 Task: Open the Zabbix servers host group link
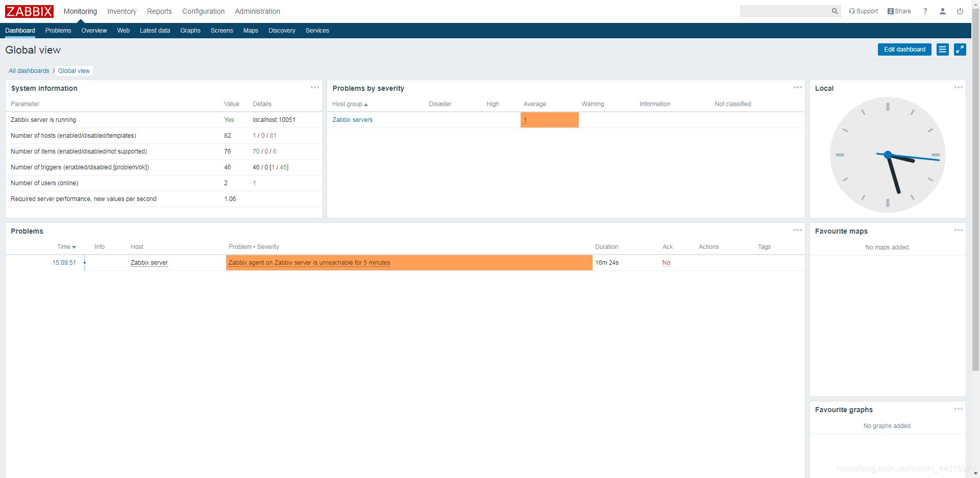[352, 120]
